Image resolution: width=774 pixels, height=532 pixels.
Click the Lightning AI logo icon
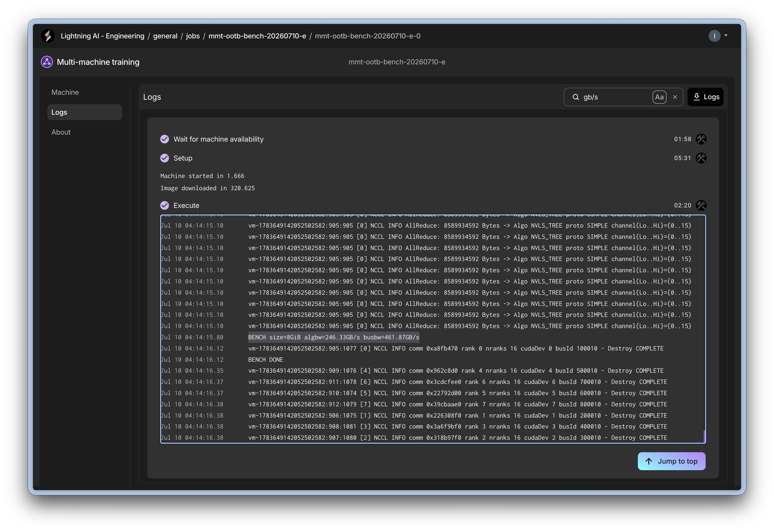[x=48, y=36]
